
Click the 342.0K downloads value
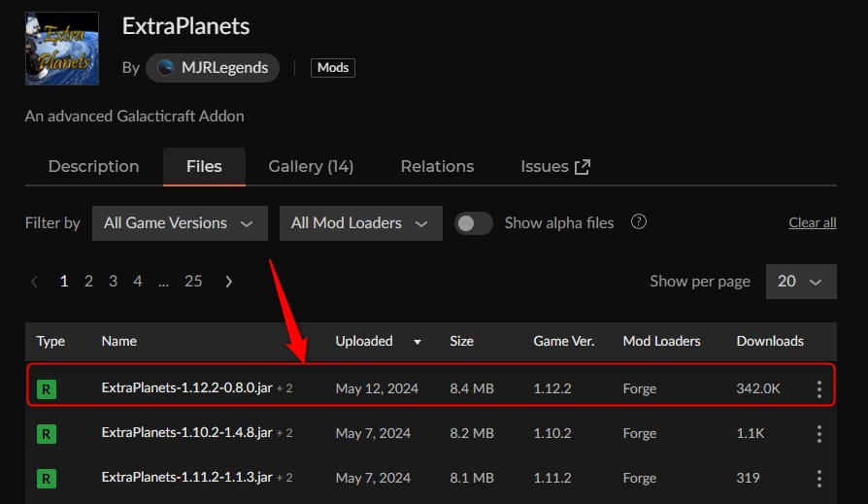click(758, 388)
